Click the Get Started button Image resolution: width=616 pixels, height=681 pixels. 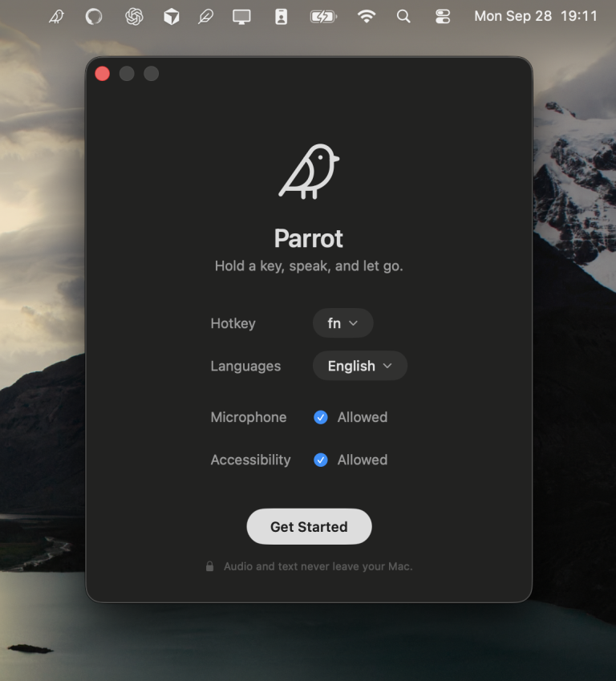(309, 526)
